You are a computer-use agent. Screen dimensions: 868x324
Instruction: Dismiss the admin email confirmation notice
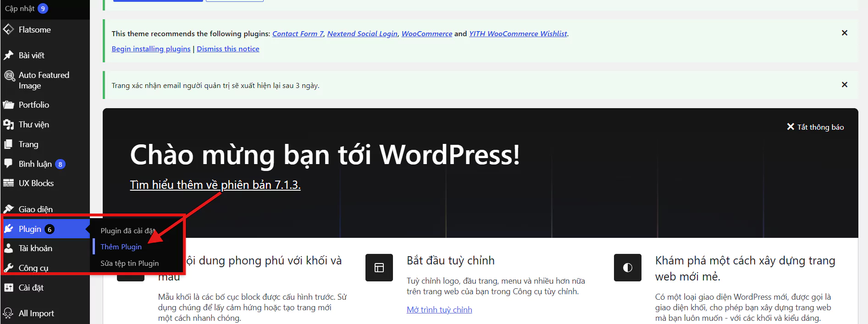[845, 85]
